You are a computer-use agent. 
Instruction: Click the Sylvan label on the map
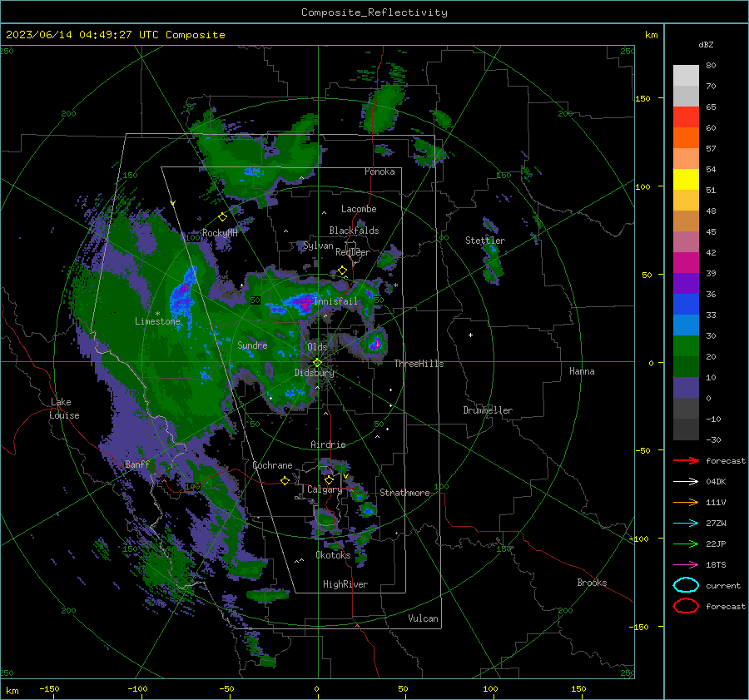pos(318,246)
